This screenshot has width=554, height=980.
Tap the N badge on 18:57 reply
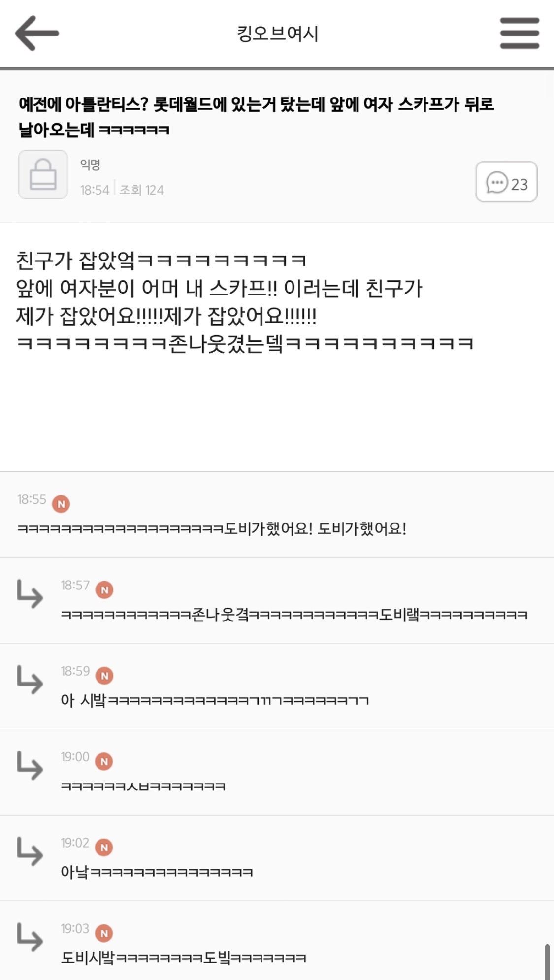(104, 589)
